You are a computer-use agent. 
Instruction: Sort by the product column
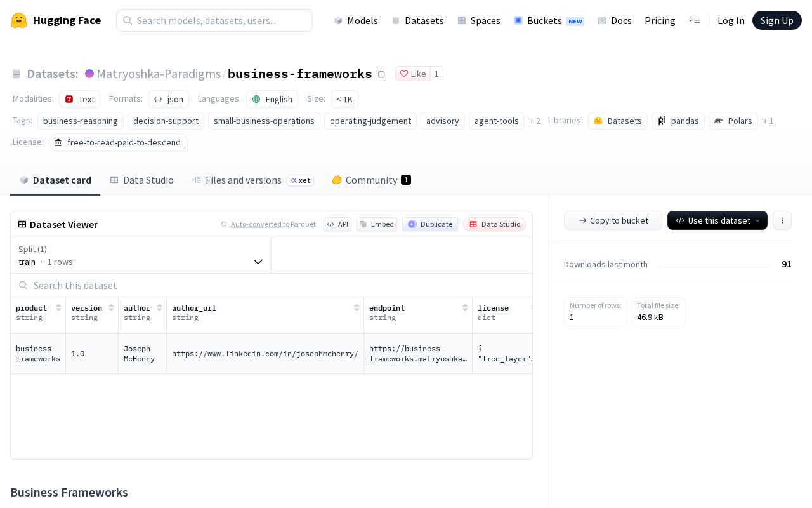(58, 308)
